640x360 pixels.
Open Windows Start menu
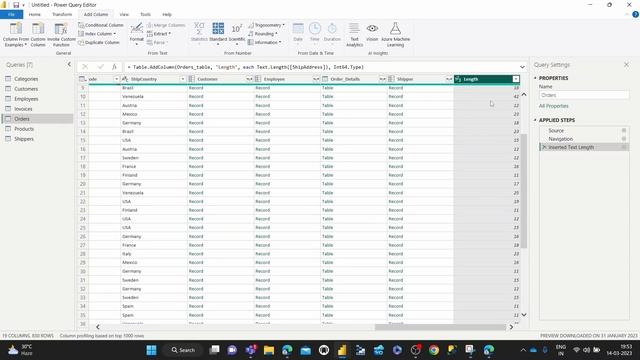tap(151, 350)
